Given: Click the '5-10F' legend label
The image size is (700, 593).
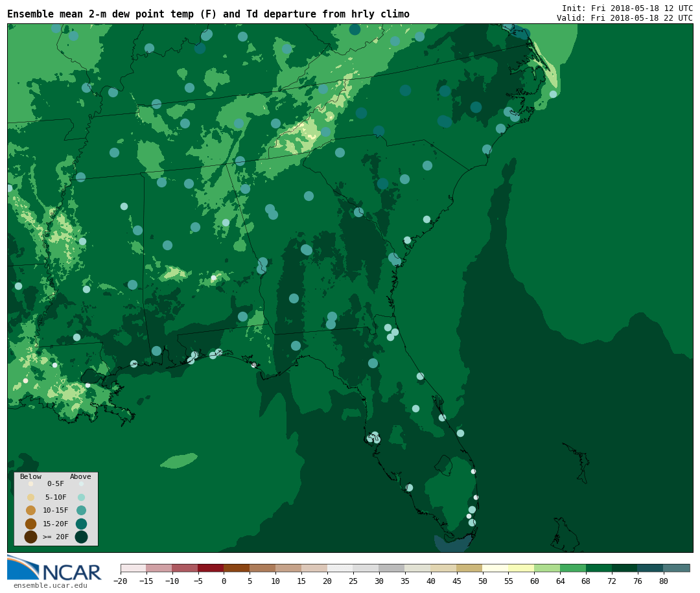Looking at the screenshot, I should (x=56, y=497).
